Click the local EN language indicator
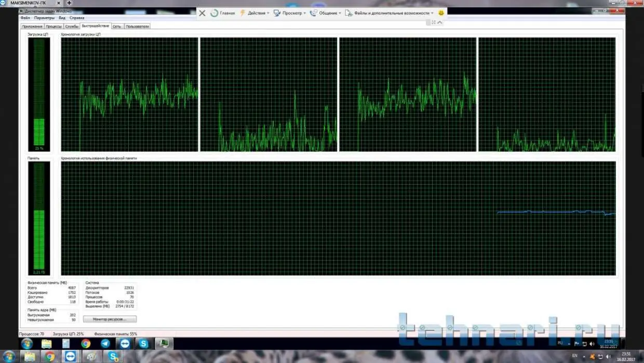Viewport: 644px width, 363px height. [x=574, y=356]
